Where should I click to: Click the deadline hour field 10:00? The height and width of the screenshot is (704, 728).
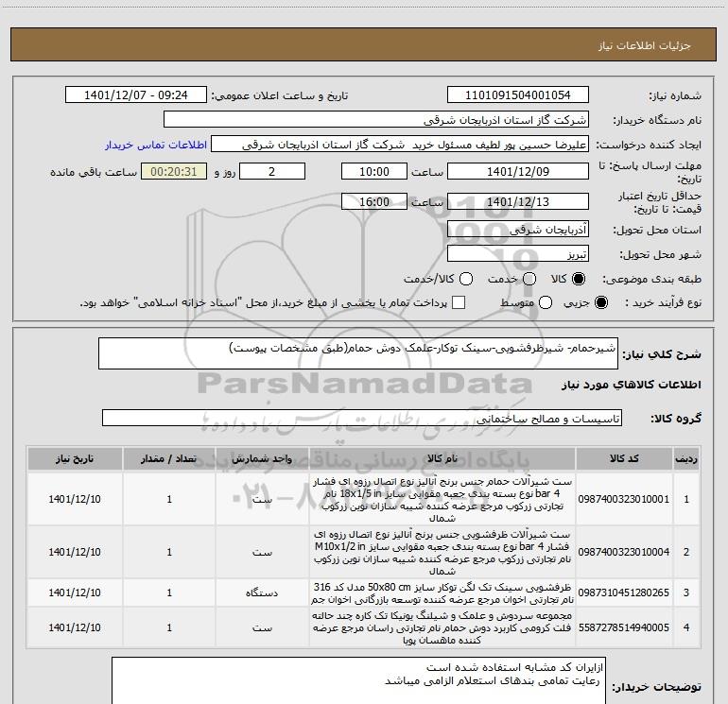[374, 171]
